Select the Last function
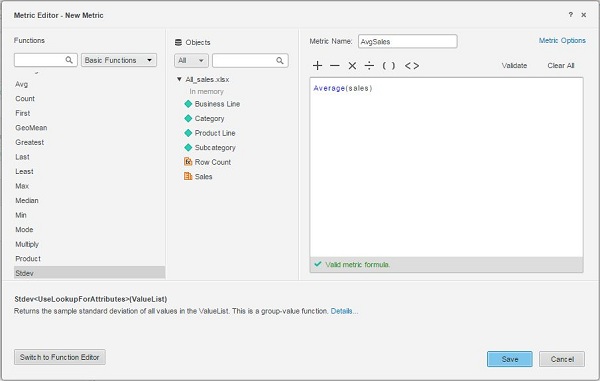Viewport: 600px width, 381px height. 22,157
